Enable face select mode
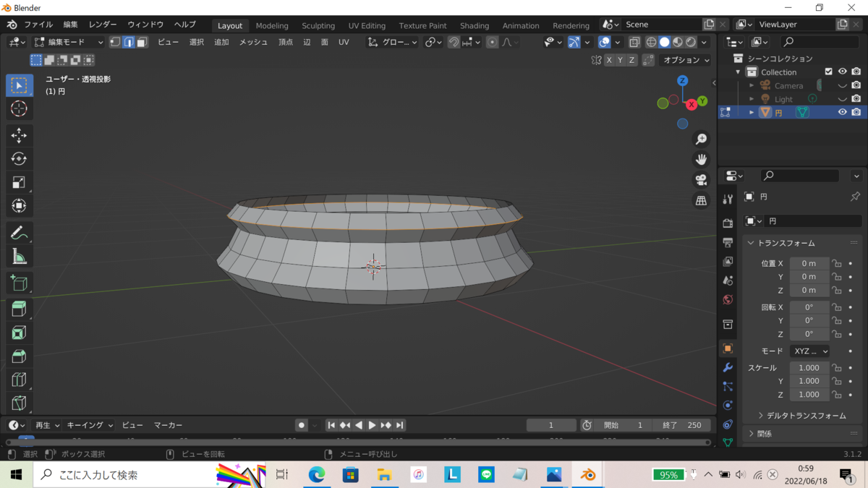This screenshot has height=488, width=868. coord(142,42)
